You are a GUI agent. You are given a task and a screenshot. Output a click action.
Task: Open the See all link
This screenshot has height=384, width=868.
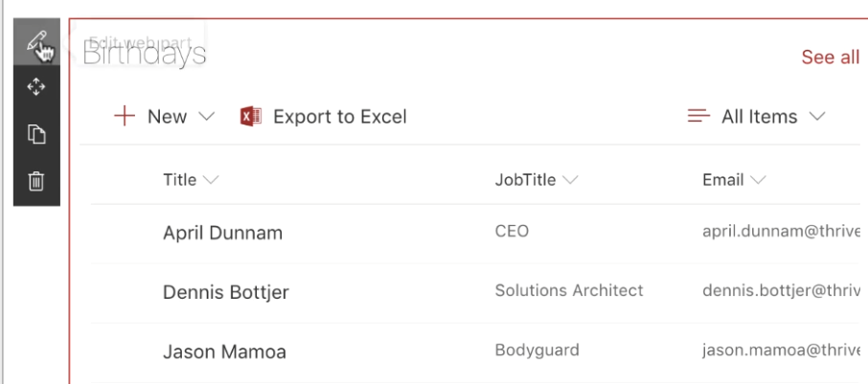(831, 56)
